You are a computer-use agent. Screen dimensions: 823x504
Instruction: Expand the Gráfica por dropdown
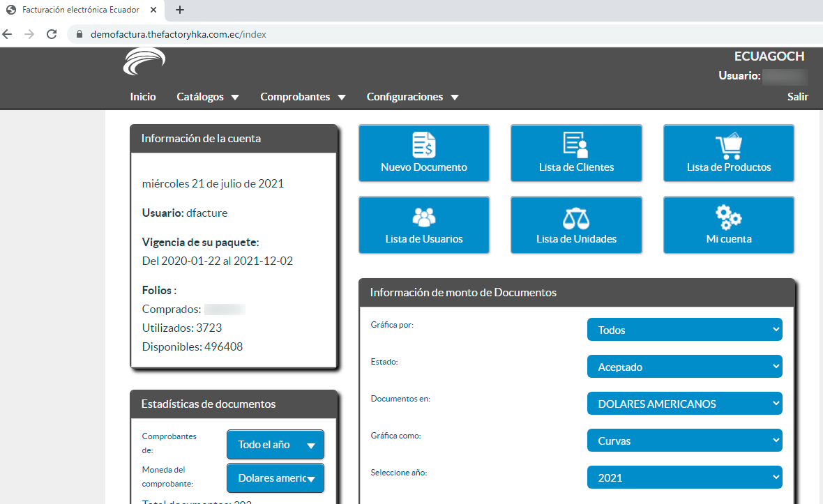pyautogui.click(x=684, y=330)
